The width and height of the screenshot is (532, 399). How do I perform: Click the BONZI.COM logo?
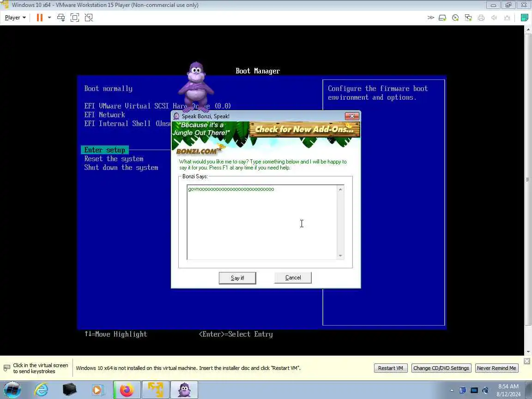coord(199,151)
